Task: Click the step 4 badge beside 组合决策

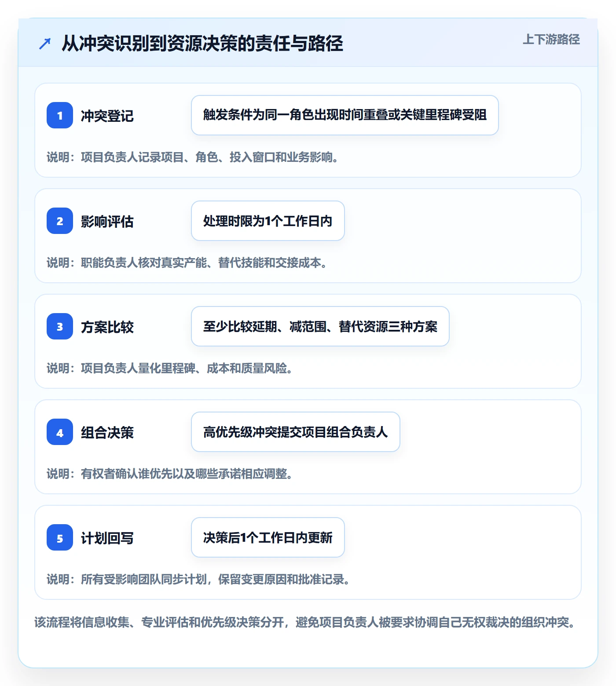Action: coord(60,432)
